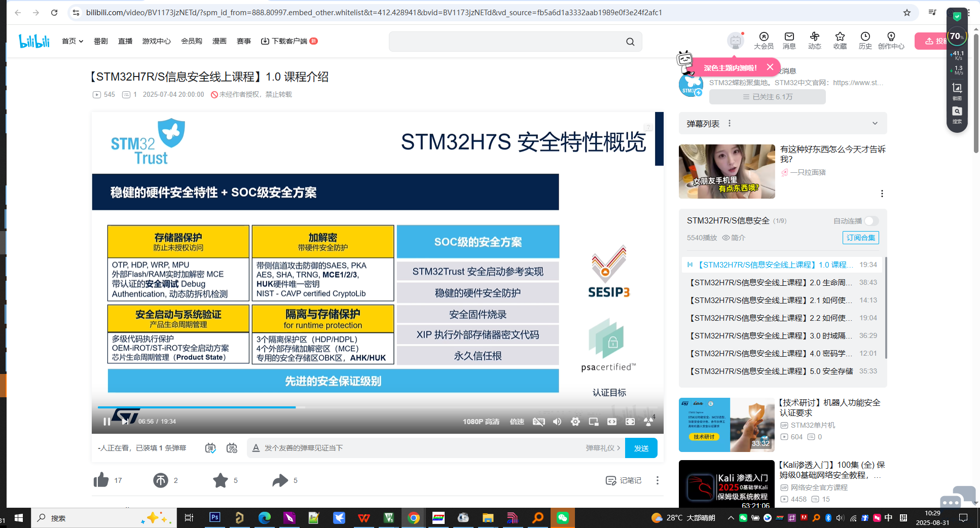Open 机器人功能安全 video thumbnail
The width and height of the screenshot is (980, 528).
click(727, 425)
